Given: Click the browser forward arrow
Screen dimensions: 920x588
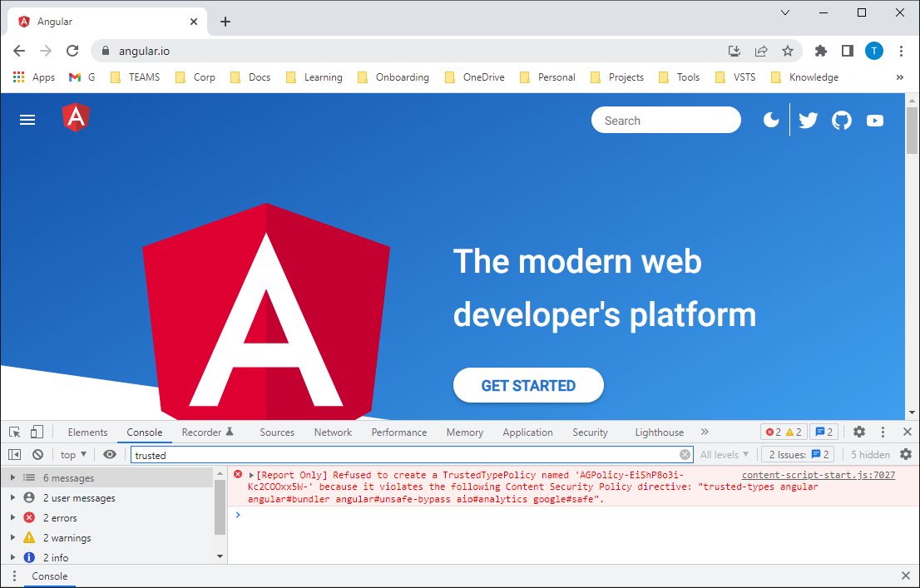Looking at the screenshot, I should coord(46,51).
